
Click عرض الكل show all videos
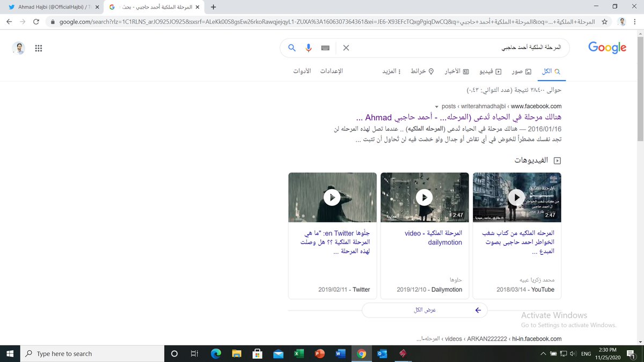pos(425,310)
